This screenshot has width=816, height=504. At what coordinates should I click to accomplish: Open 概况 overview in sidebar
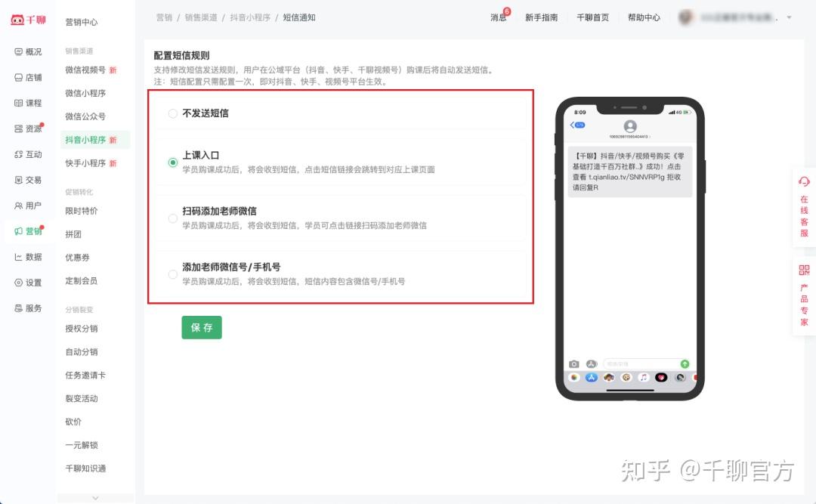tap(28, 51)
